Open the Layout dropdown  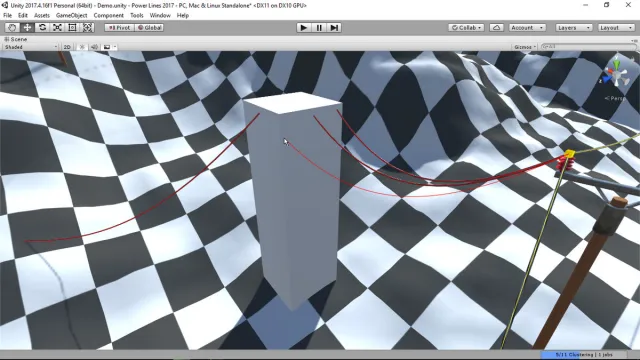[616, 27]
